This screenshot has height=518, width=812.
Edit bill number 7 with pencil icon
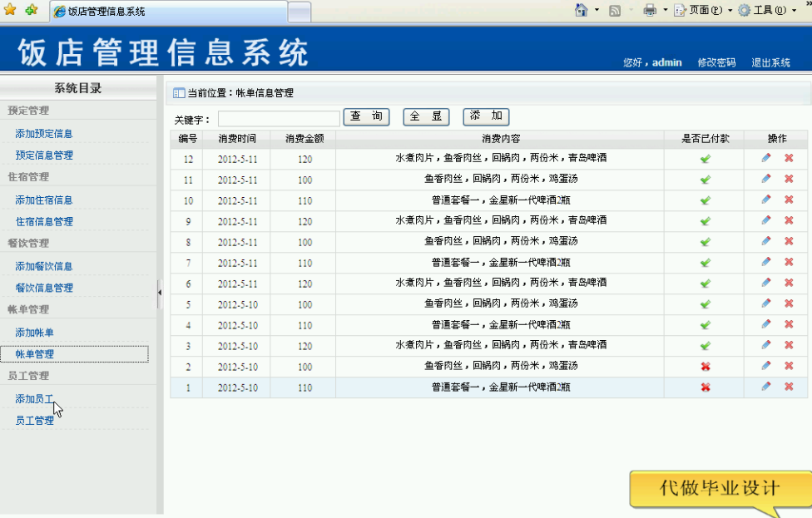(x=766, y=262)
